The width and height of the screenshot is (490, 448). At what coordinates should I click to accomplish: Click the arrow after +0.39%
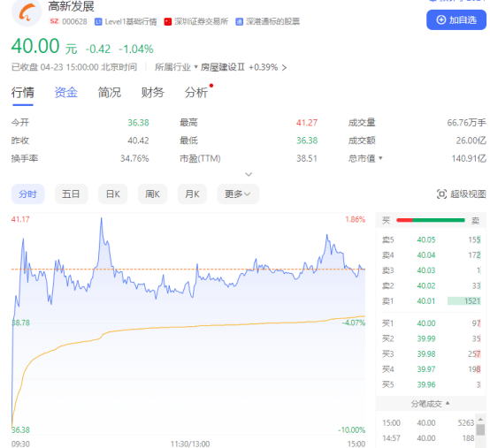coord(284,67)
